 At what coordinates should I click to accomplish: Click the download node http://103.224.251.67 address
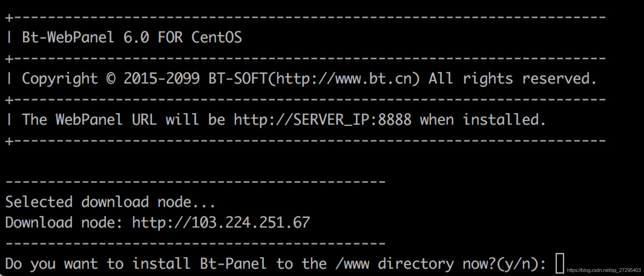click(221, 222)
